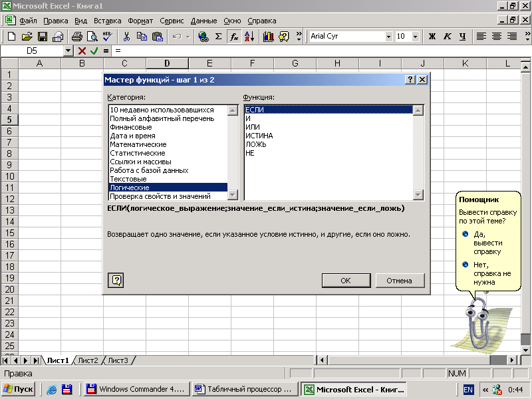
Task: Toggle Underline (Ч) formatting
Action: pyautogui.click(x=462, y=37)
